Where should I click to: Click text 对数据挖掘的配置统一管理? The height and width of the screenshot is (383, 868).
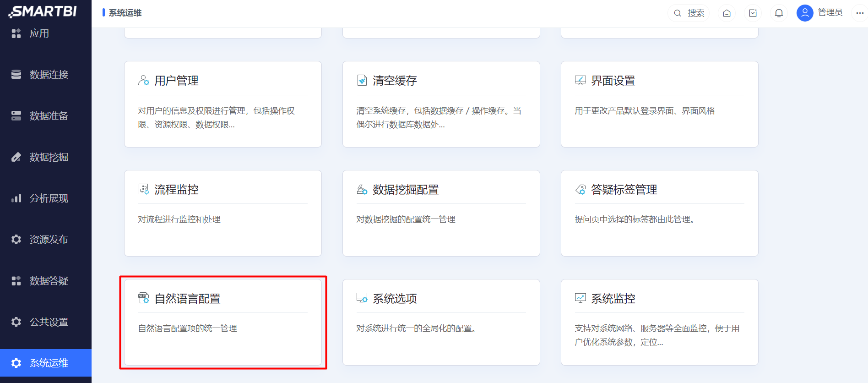[x=406, y=219]
